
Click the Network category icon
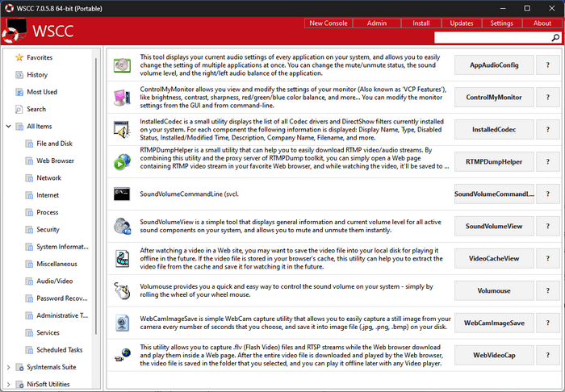pyautogui.click(x=29, y=177)
